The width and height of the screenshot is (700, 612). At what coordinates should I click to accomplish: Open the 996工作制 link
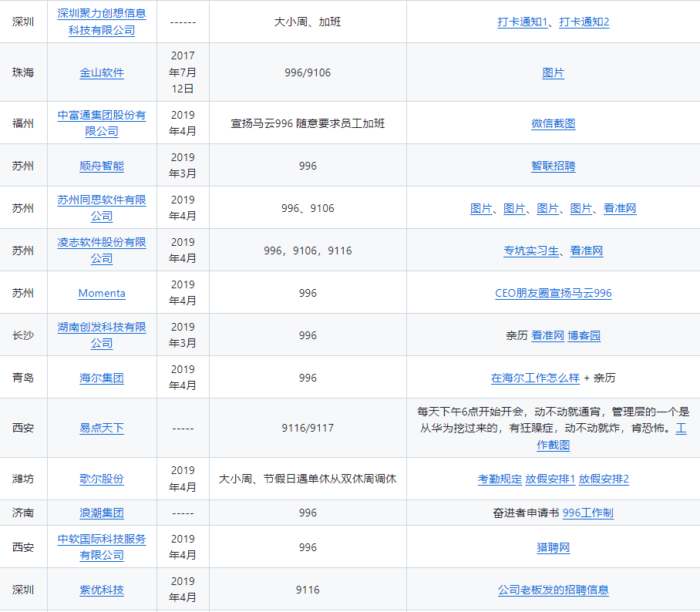tap(588, 513)
